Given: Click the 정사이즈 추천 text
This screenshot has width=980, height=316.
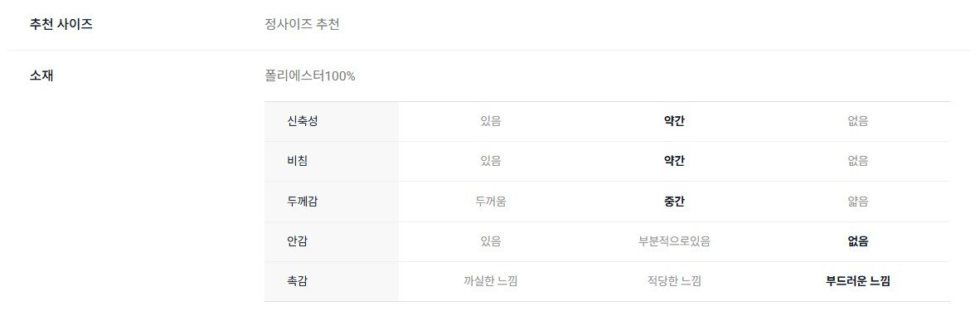Looking at the screenshot, I should 302,25.
